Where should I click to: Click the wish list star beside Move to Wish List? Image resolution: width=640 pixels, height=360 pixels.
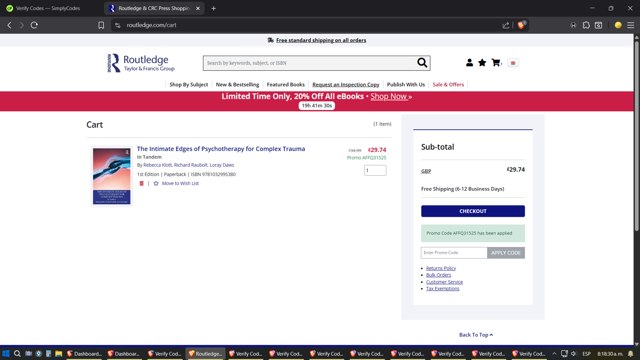point(156,184)
